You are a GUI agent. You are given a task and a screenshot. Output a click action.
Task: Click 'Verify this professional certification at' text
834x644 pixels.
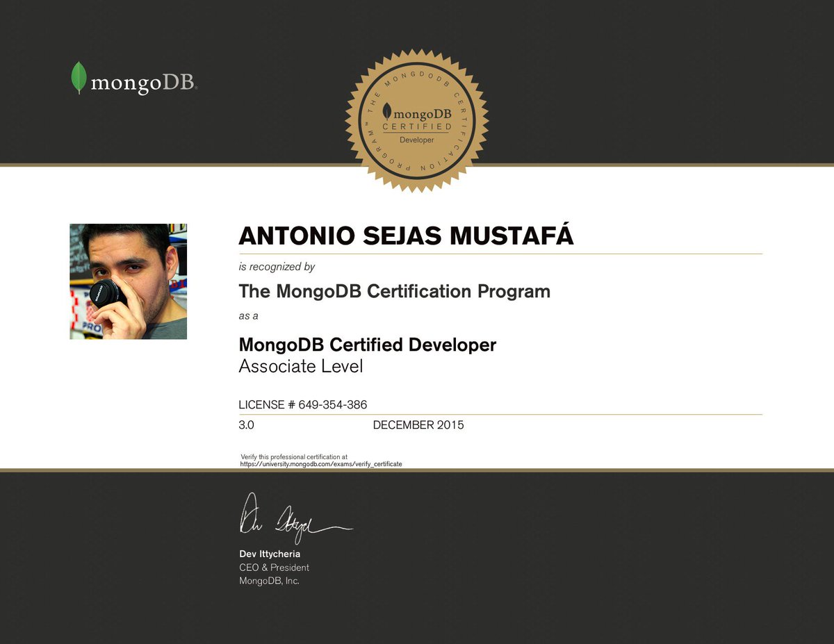coord(294,456)
